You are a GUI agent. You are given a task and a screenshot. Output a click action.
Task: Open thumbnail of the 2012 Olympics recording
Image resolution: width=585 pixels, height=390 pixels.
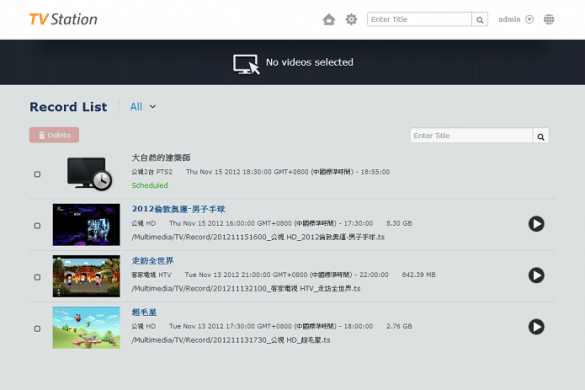click(x=86, y=225)
